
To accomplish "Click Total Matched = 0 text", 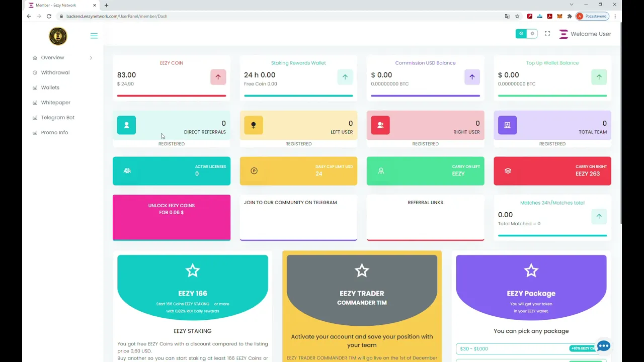I will (519, 224).
